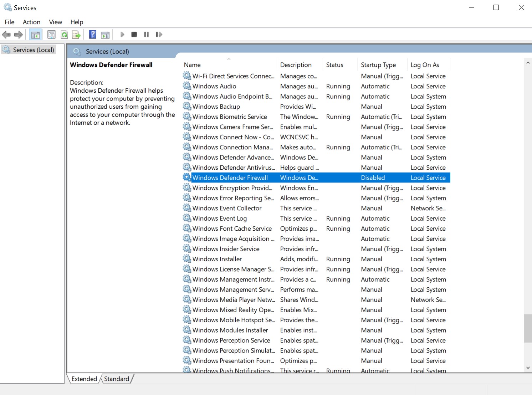Screen dimensions: 532x395
Task: Click gear icon of Windows Event Log
Action: tap(187, 218)
